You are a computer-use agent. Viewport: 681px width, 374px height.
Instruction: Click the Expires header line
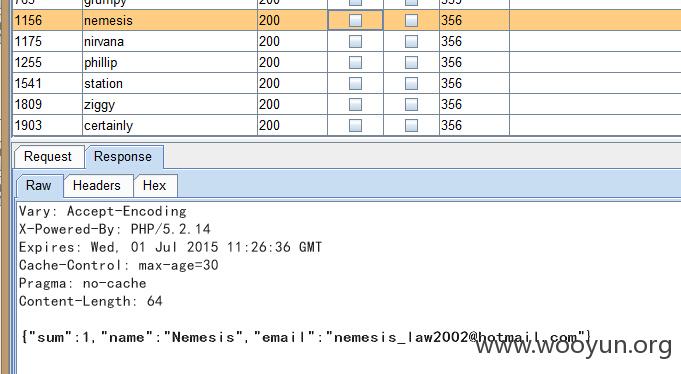[170, 247]
